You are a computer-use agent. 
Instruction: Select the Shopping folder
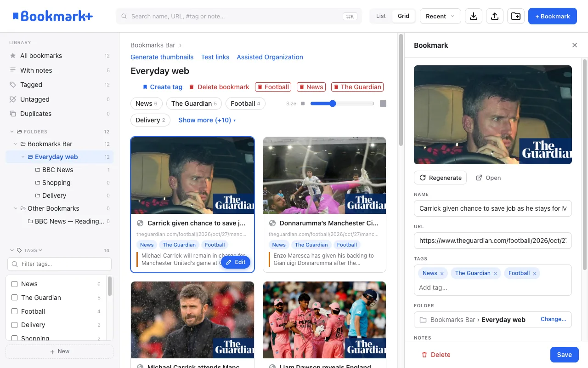coord(60,183)
